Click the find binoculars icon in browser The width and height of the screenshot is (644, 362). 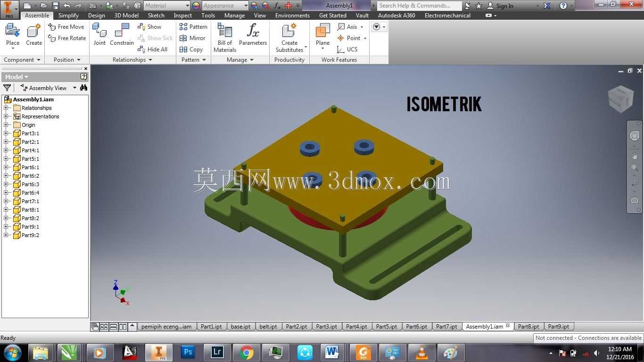point(83,88)
